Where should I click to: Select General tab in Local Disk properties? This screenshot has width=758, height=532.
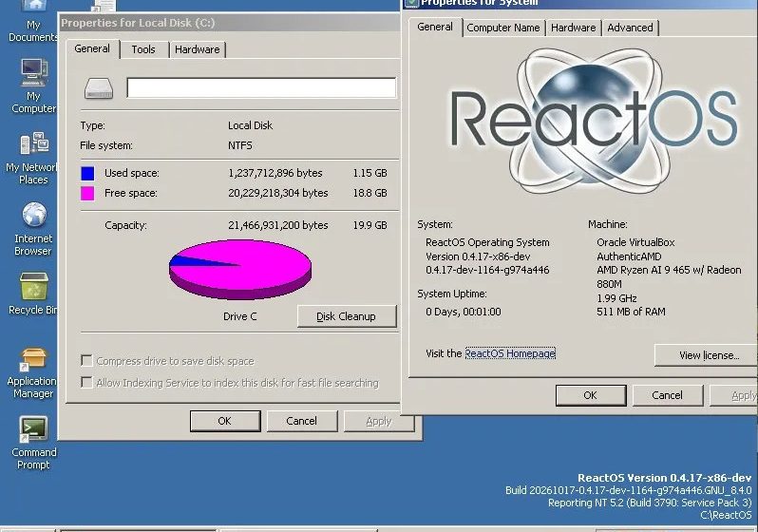(x=92, y=48)
